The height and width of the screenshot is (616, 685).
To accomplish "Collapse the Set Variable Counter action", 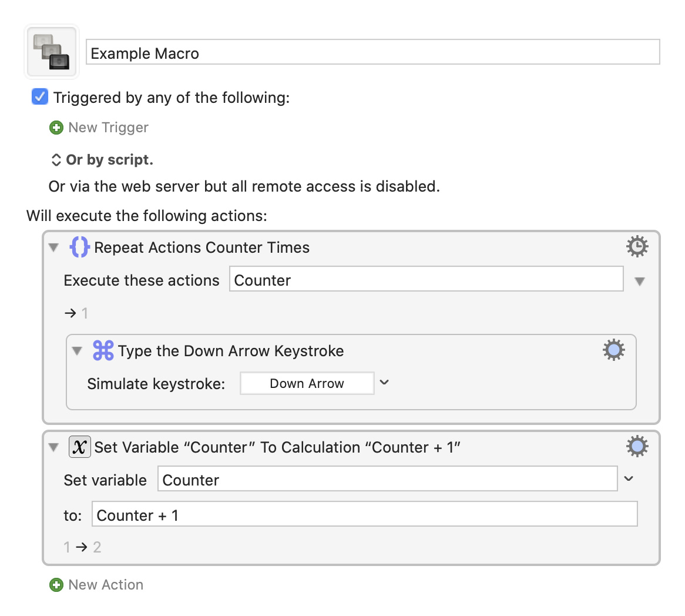I will 53,447.
